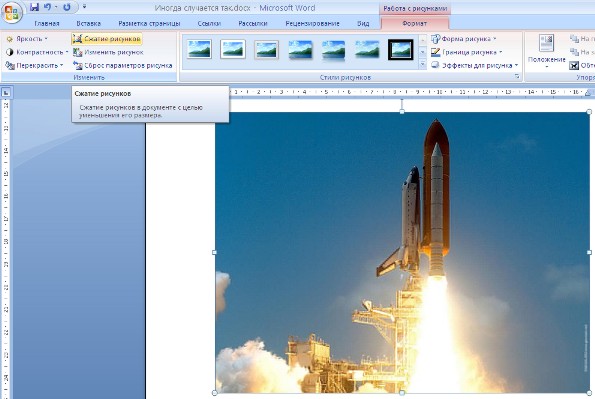
Task: Expand the picture styles gallery arrow
Action: pyautogui.click(x=423, y=65)
